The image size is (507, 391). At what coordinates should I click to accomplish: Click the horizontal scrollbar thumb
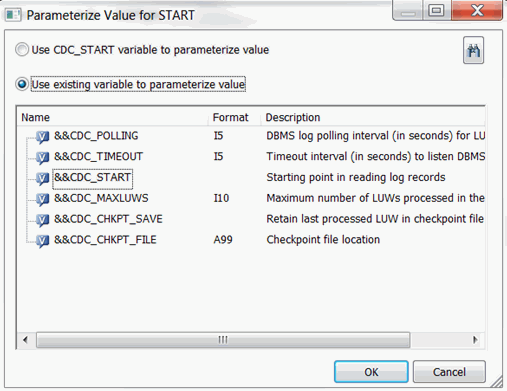pos(223,340)
